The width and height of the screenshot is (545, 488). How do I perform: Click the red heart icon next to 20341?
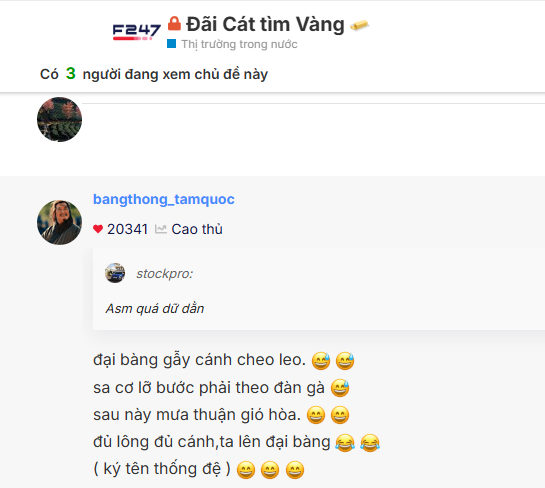(x=98, y=229)
